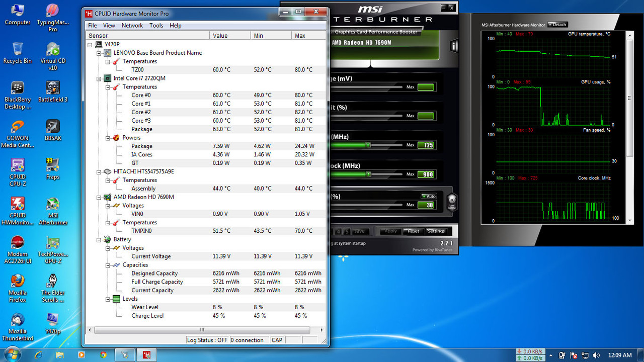Collapse the Battery node
The width and height of the screenshot is (644, 362).
click(x=99, y=240)
